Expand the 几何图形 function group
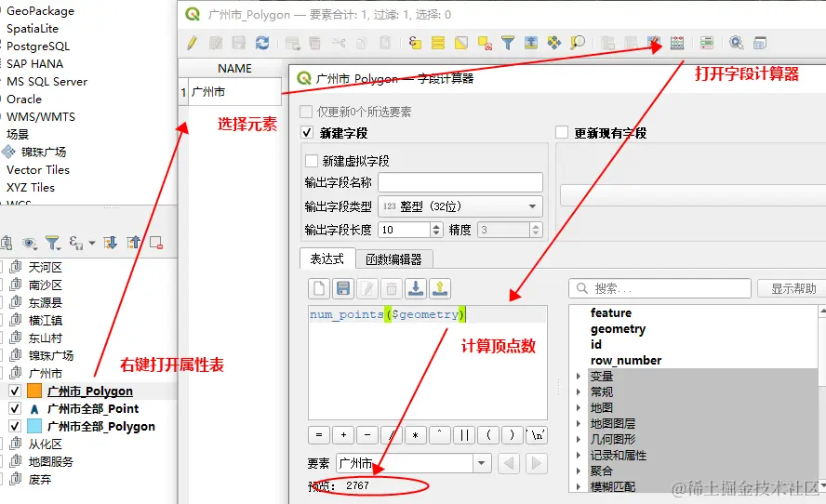 click(579, 439)
